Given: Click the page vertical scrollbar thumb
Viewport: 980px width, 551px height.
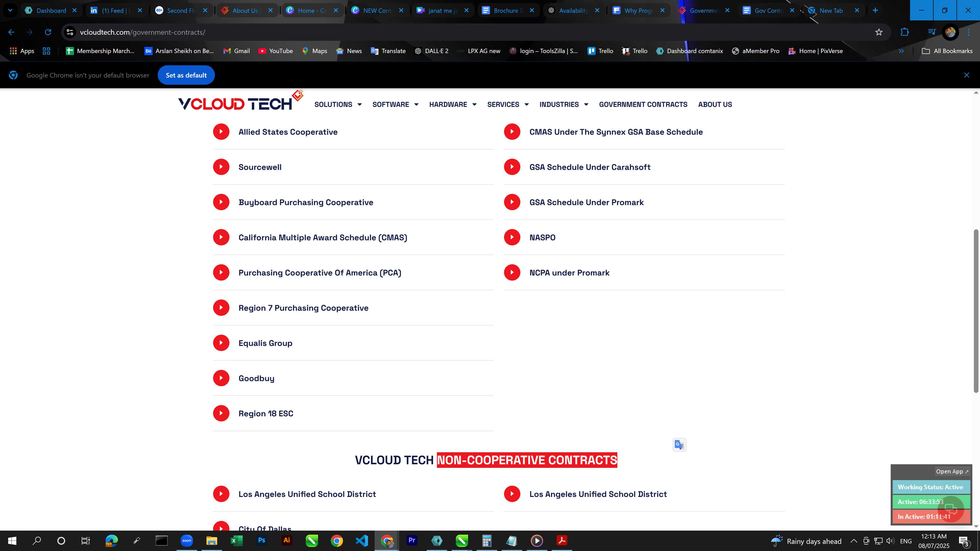Looking at the screenshot, I should tap(976, 311).
